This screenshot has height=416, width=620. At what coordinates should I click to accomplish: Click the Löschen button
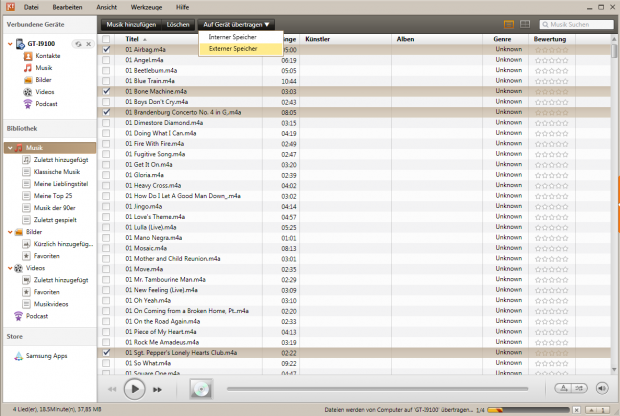(x=178, y=23)
